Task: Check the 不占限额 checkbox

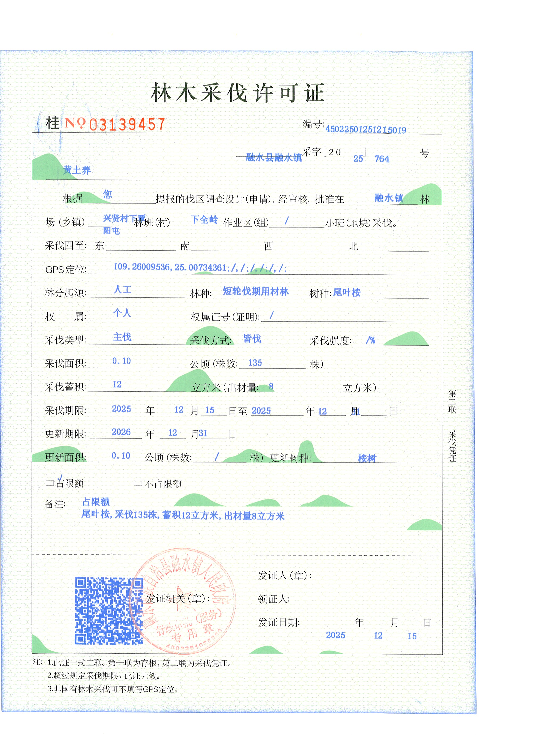Action: [138, 483]
